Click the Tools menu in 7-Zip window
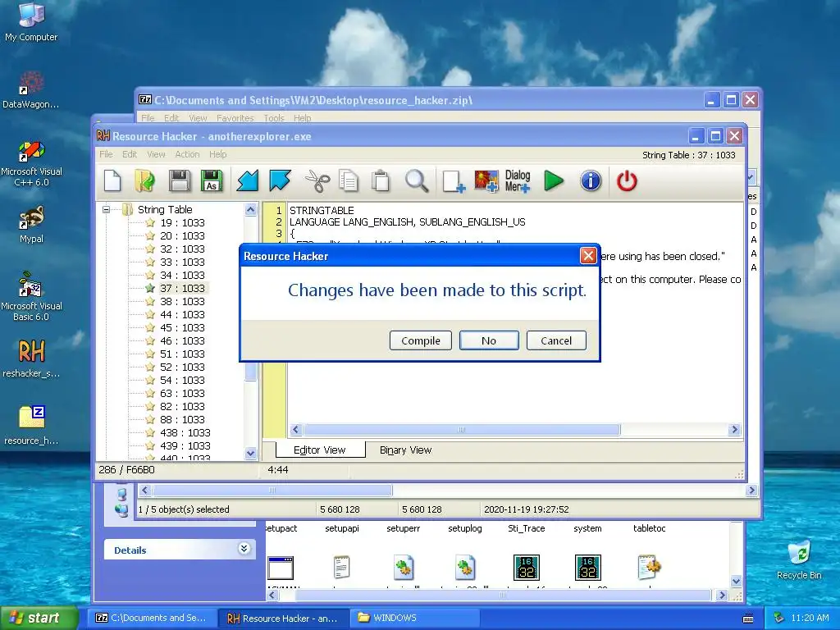The width and height of the screenshot is (840, 630). [x=274, y=118]
